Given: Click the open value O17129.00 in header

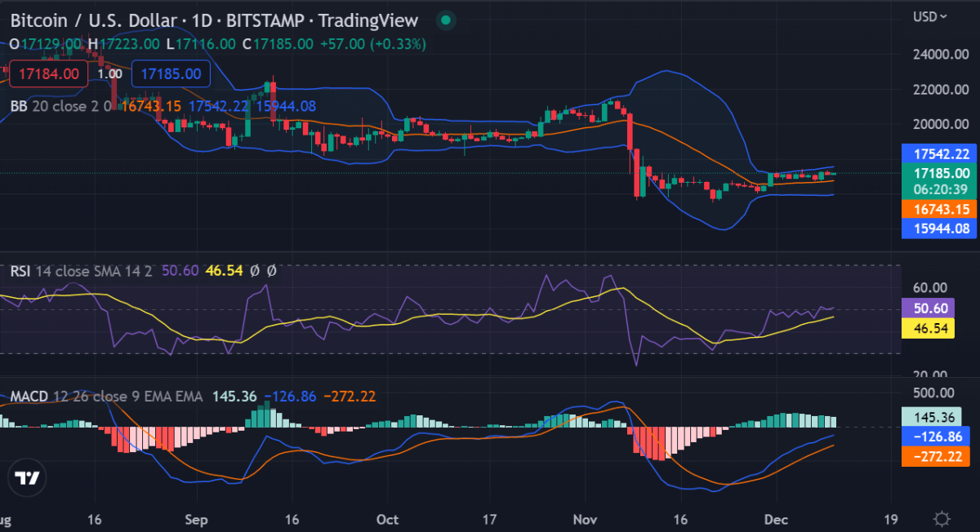Looking at the screenshot, I should coord(46,44).
